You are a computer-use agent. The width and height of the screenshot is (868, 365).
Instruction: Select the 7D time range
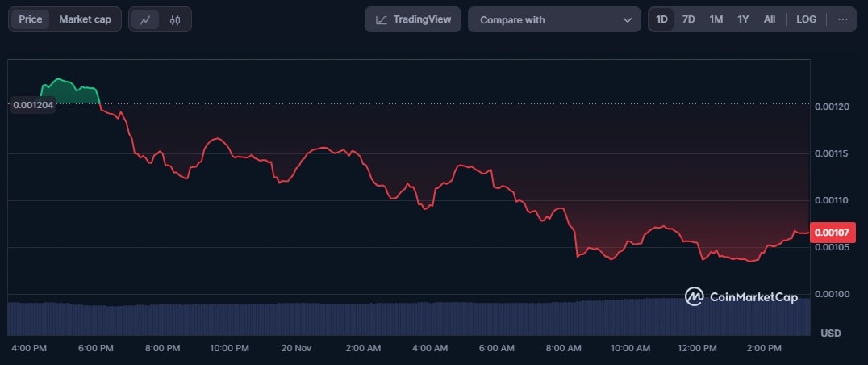tap(688, 19)
